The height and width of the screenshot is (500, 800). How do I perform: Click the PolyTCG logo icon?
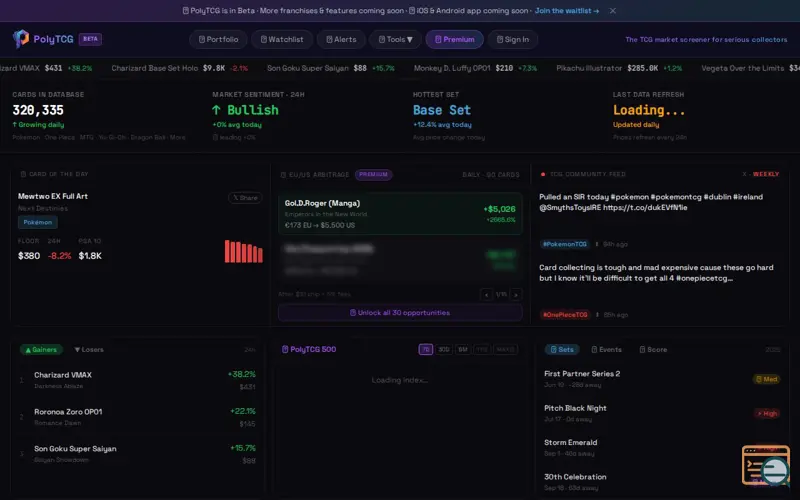coord(21,39)
